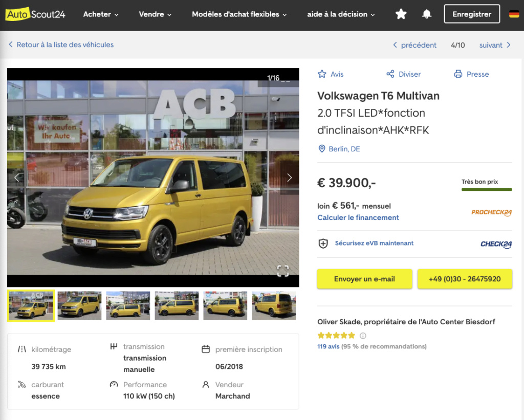Click the transmission gearshift icon

pos(114,346)
